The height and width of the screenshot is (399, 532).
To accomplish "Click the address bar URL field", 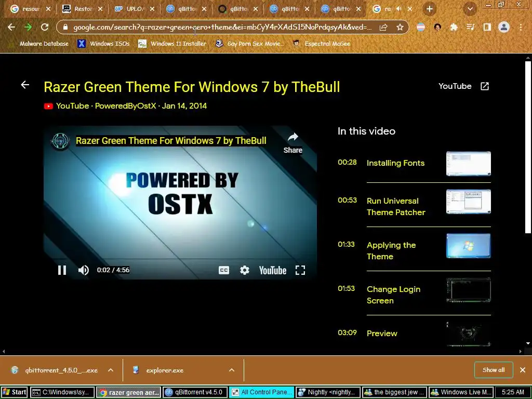I will (x=222, y=27).
